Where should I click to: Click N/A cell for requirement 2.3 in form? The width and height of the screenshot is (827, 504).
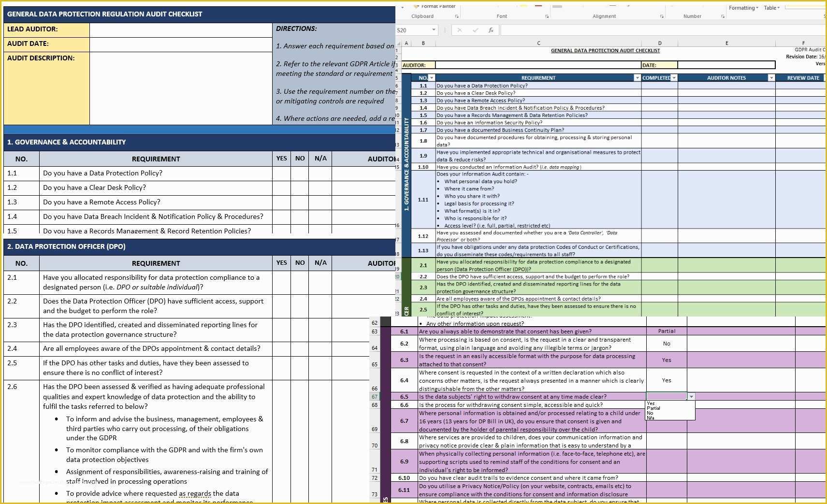[x=320, y=330]
